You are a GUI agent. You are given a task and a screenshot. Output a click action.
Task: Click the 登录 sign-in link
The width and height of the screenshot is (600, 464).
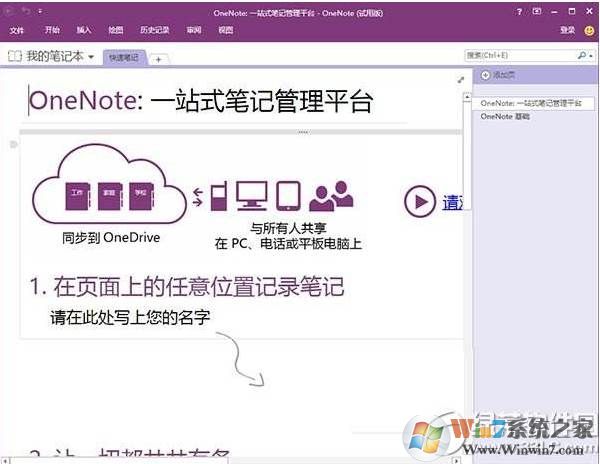click(567, 31)
